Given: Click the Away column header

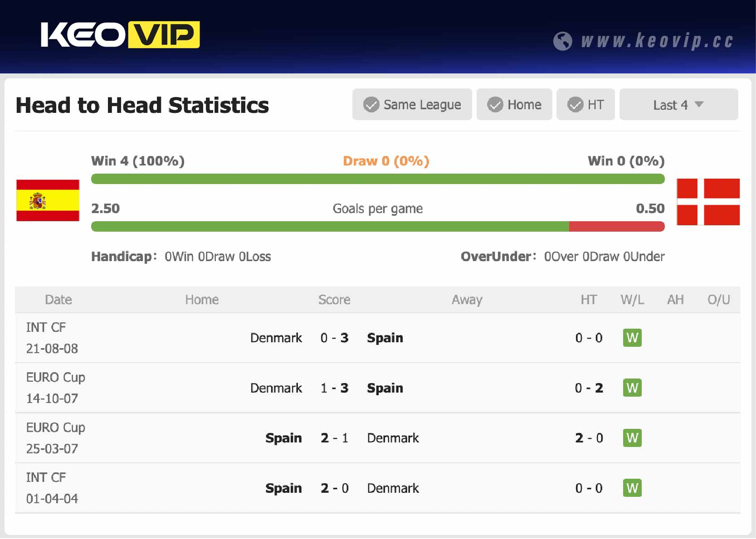Looking at the screenshot, I should (467, 300).
